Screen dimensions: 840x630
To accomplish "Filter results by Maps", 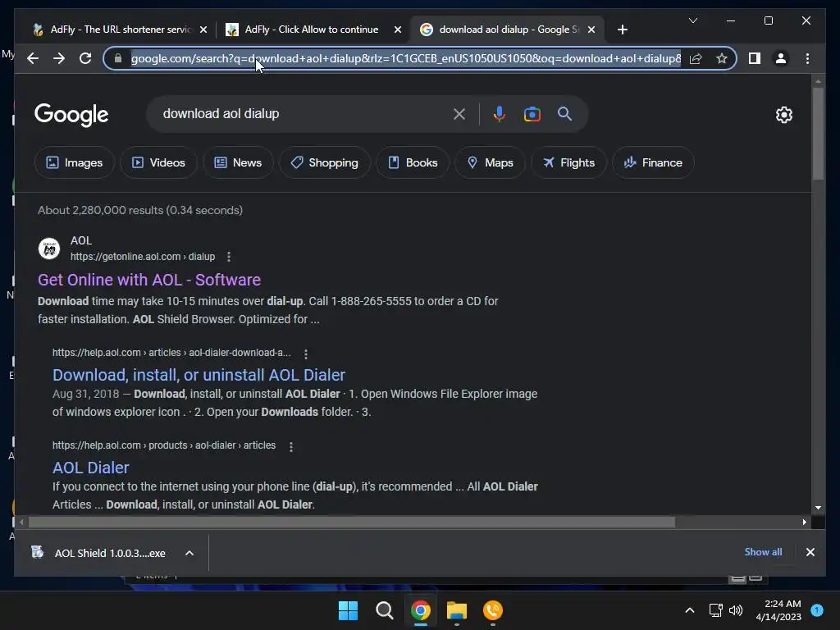I will [x=490, y=162].
